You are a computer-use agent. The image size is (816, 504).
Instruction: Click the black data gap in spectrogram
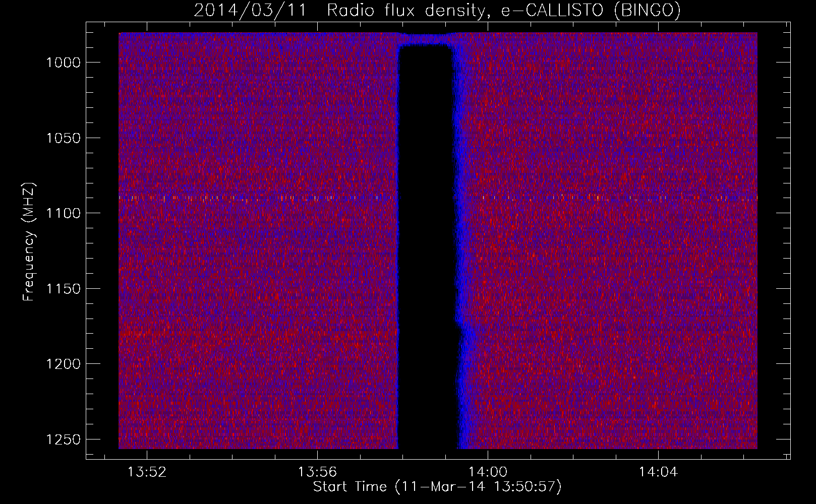point(428,247)
